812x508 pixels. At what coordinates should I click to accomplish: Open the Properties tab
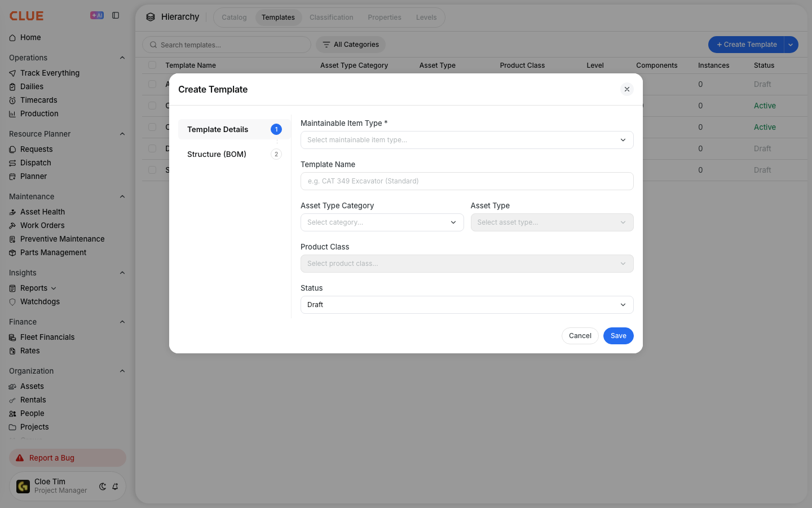[385, 17]
